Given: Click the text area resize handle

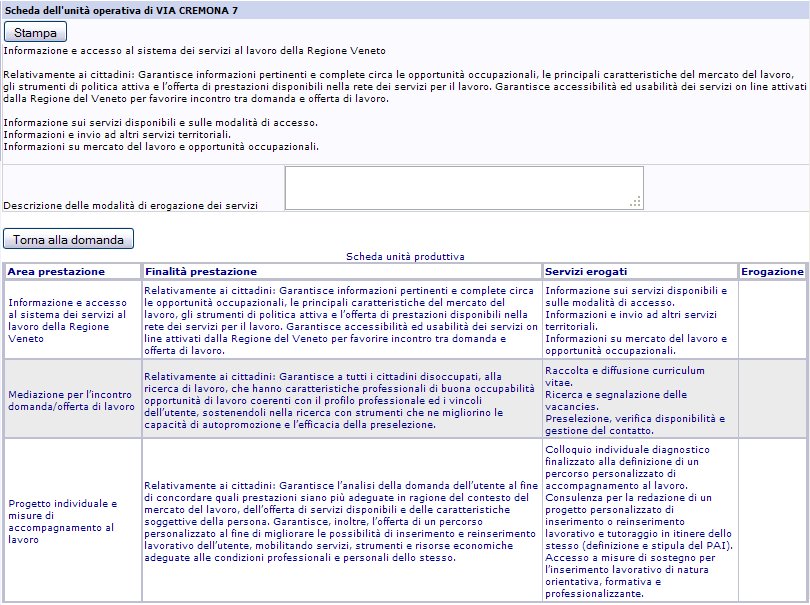Looking at the screenshot, I should [634, 202].
